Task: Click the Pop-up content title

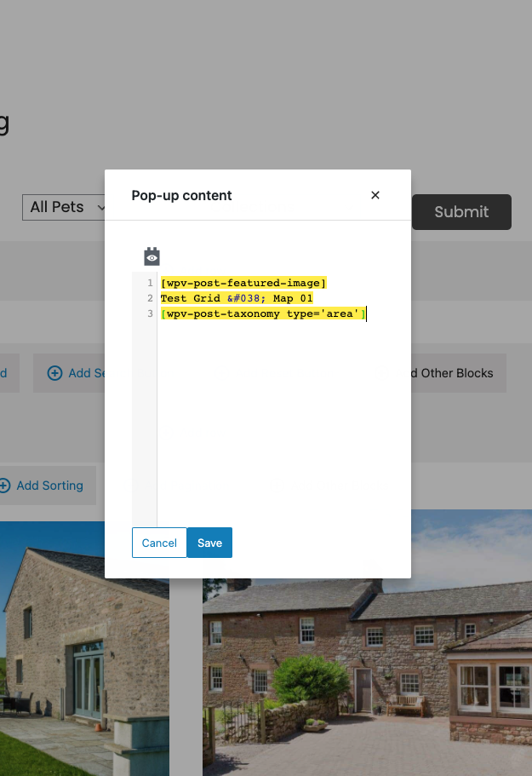Action: pyautogui.click(x=181, y=195)
